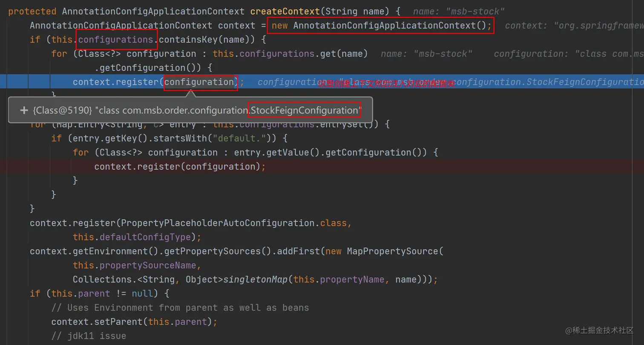Viewport: 644px width, 345px height.
Task: Click comment Uses Environment from parent as well as beans
Action: tap(180, 308)
